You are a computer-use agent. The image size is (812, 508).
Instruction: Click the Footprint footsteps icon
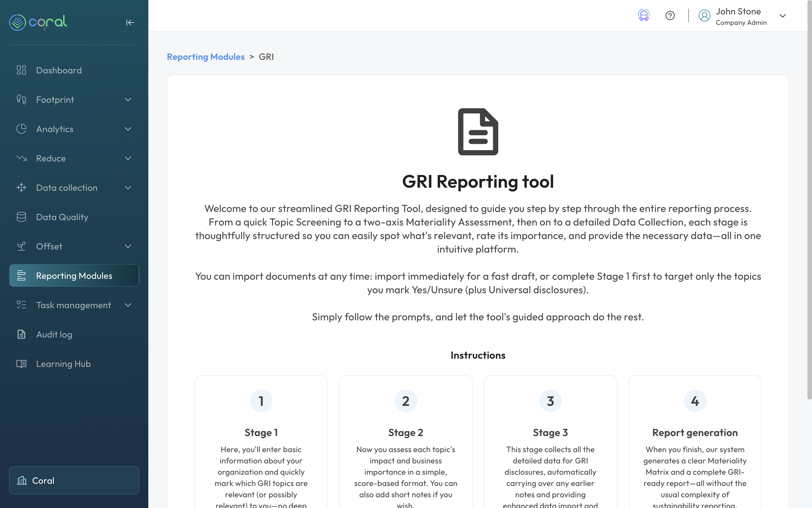point(21,99)
